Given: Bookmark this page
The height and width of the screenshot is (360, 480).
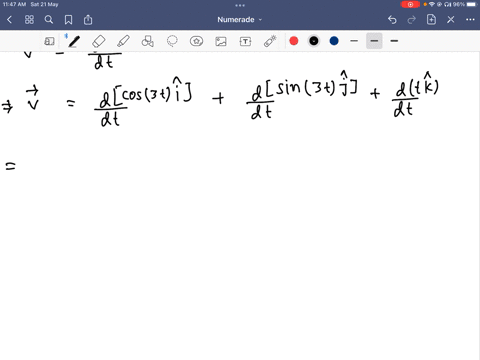Looking at the screenshot, I should point(68,20).
